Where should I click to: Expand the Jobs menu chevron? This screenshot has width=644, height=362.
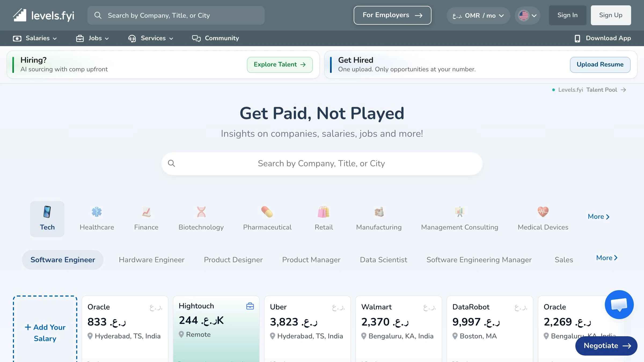107,39
